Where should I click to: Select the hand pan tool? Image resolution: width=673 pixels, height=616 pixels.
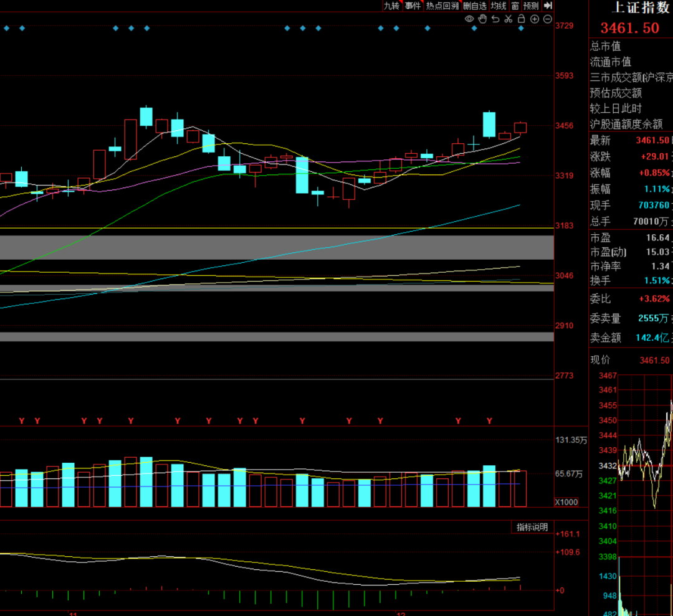pos(482,19)
